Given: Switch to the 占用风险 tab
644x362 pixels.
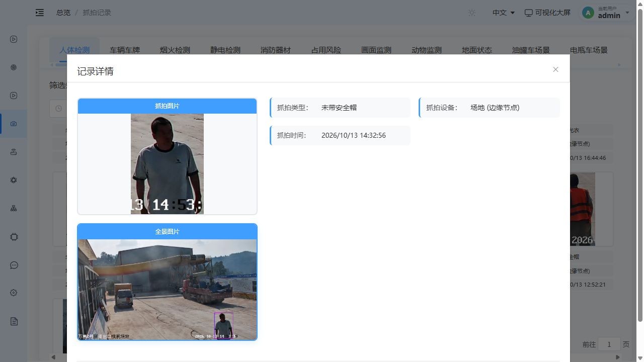Looking at the screenshot, I should pyautogui.click(x=326, y=50).
